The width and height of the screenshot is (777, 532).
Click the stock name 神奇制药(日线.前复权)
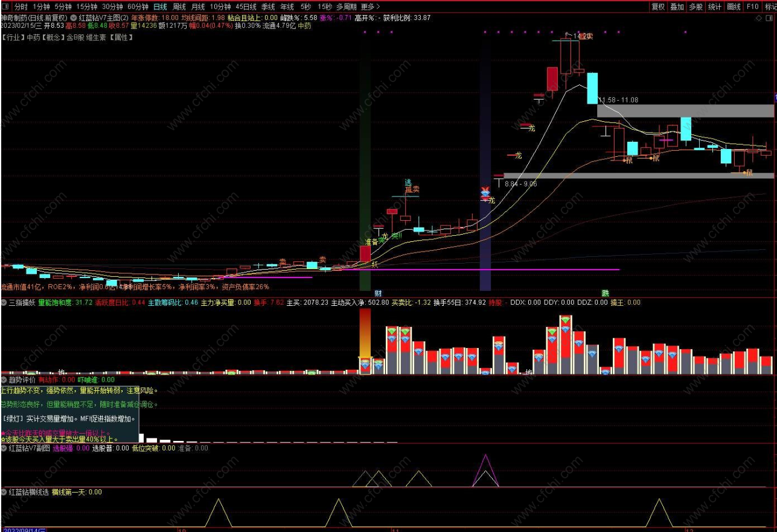click(x=34, y=18)
